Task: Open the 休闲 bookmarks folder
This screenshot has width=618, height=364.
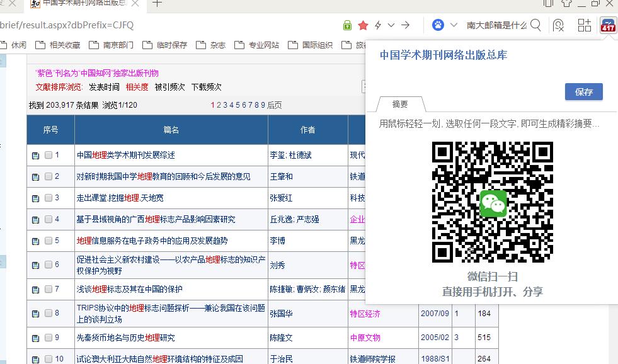Action: 13,45
